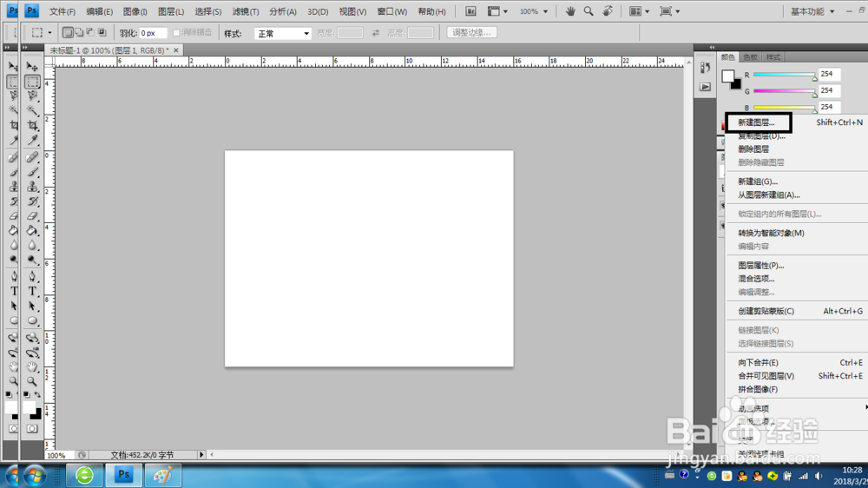Open the Actions panel play icon

click(x=705, y=87)
